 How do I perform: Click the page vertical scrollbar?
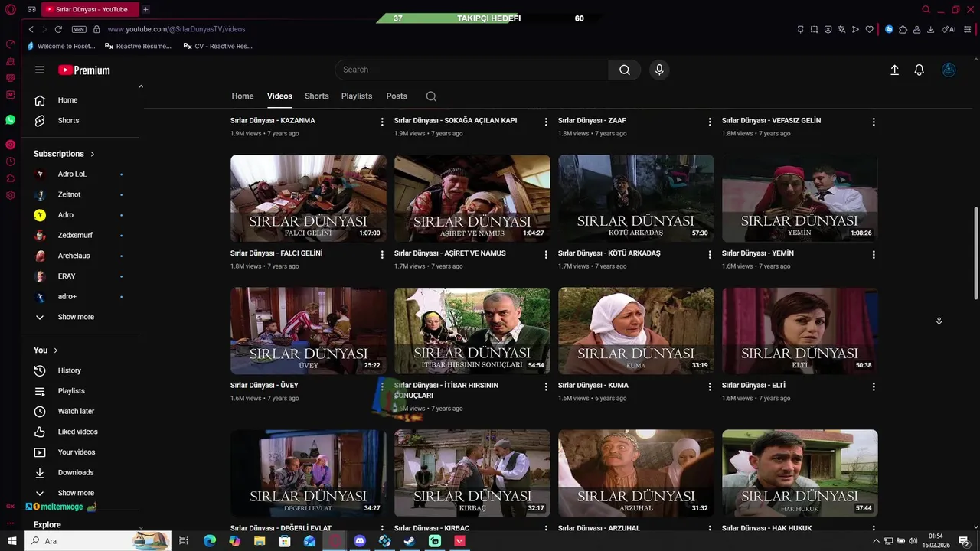975,253
